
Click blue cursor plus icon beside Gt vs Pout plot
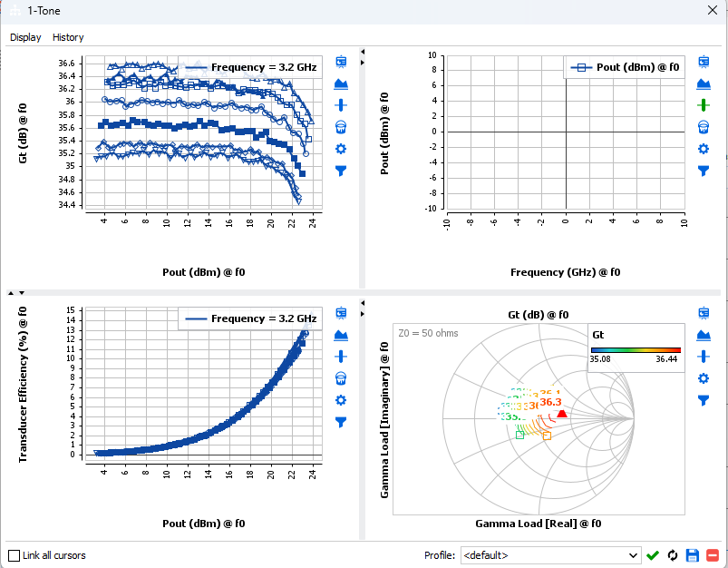341,105
